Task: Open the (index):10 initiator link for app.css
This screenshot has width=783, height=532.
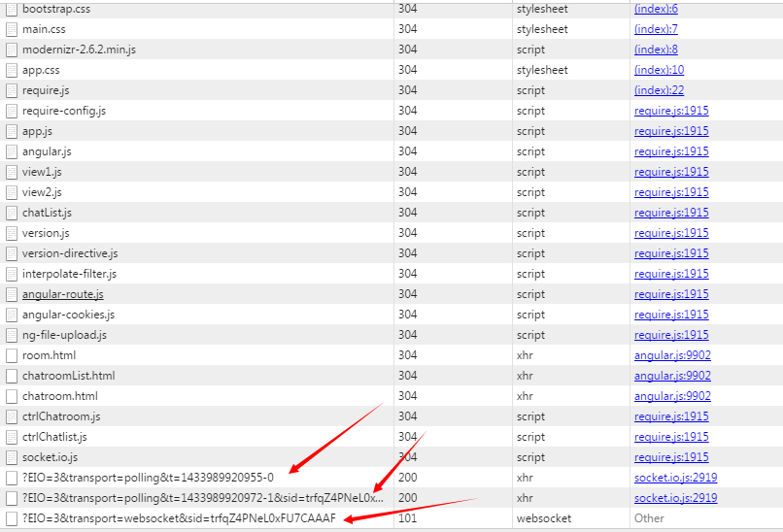Action: pyautogui.click(x=659, y=70)
